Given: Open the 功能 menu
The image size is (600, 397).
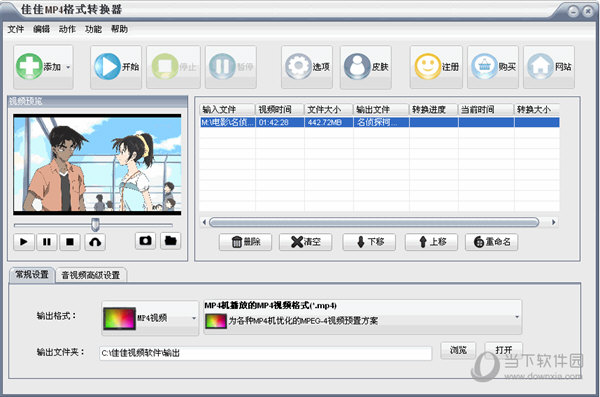Looking at the screenshot, I should tap(93, 29).
